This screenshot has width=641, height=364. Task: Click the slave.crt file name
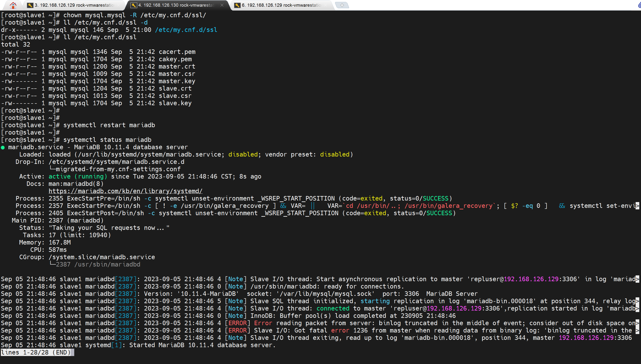(x=175, y=88)
